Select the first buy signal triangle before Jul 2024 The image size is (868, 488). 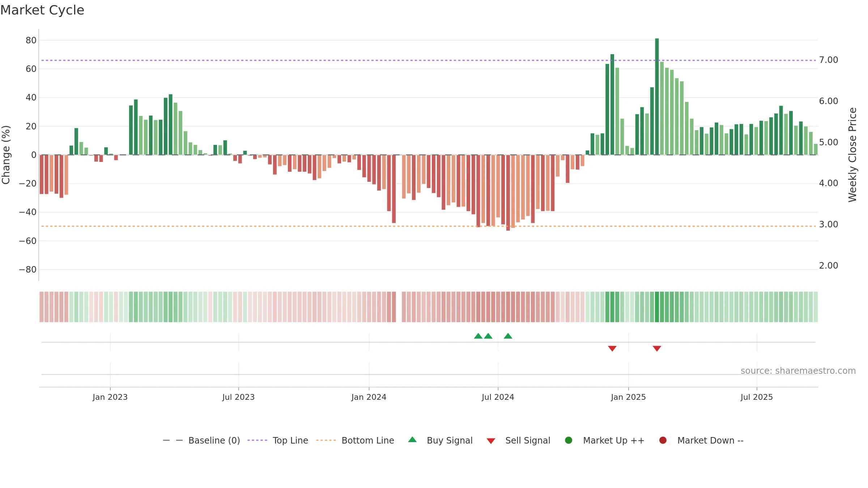(478, 336)
